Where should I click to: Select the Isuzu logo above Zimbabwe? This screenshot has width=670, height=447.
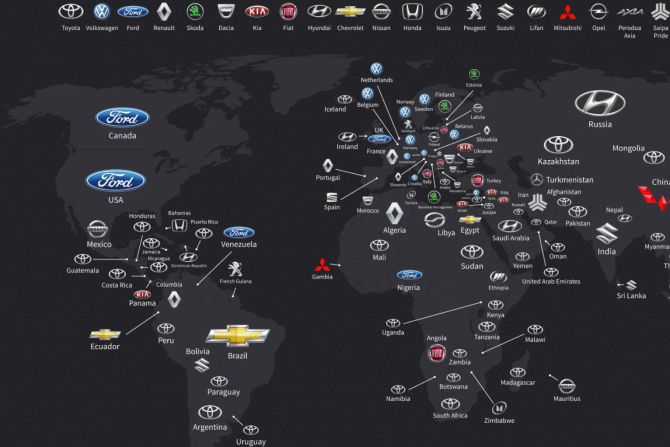[x=499, y=408]
